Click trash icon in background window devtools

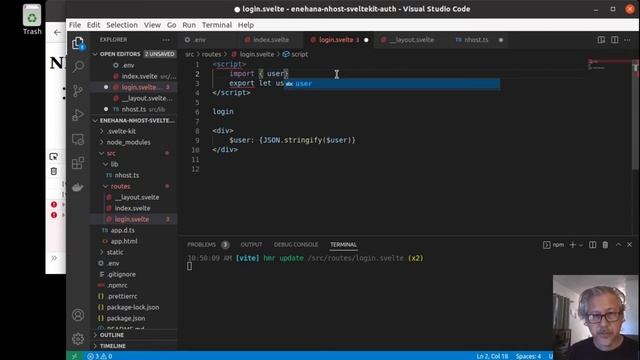coord(53,171)
